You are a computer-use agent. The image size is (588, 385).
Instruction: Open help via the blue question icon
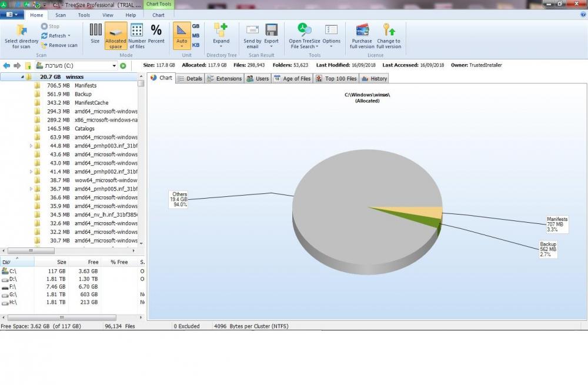(x=583, y=14)
